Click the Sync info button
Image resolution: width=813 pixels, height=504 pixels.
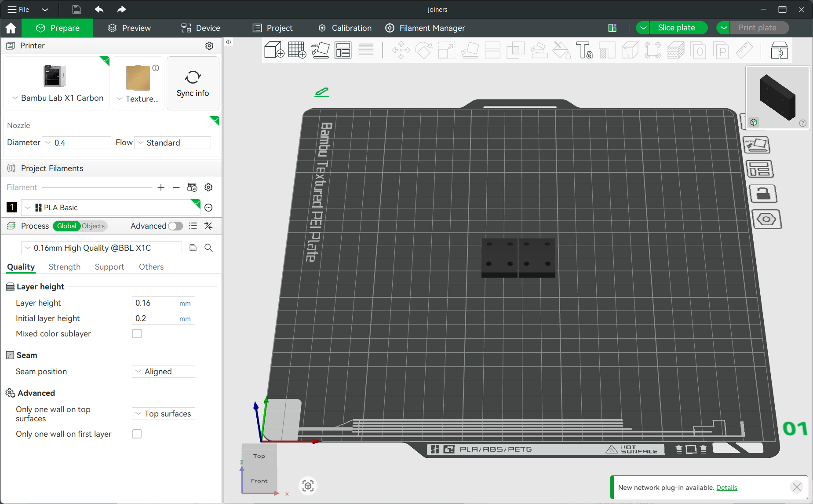(x=193, y=83)
